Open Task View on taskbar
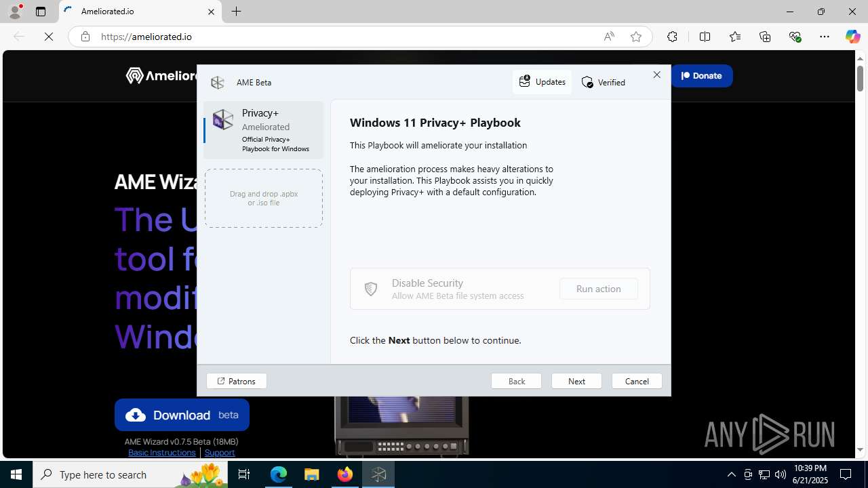 (x=244, y=474)
